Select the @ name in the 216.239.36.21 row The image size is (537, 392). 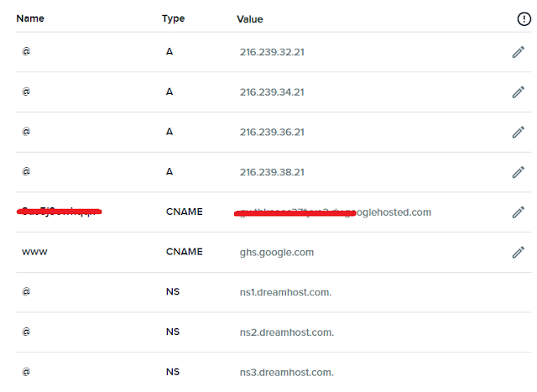pyautogui.click(x=26, y=132)
